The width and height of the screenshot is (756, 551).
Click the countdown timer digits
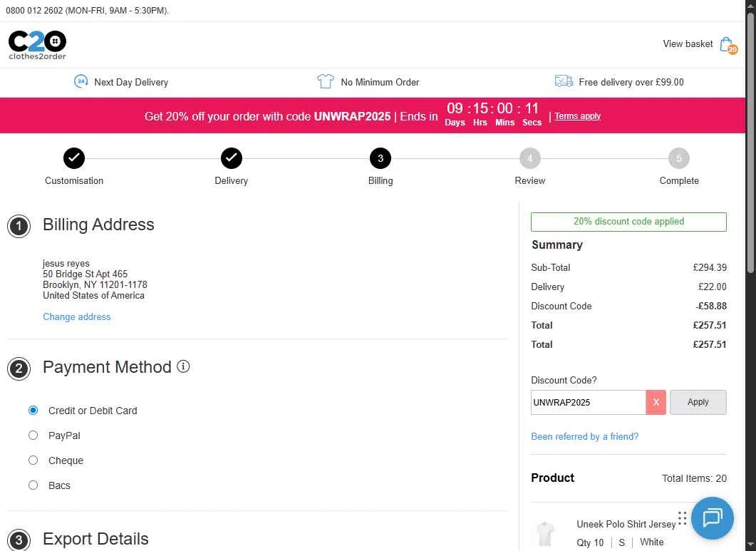tap(492, 108)
